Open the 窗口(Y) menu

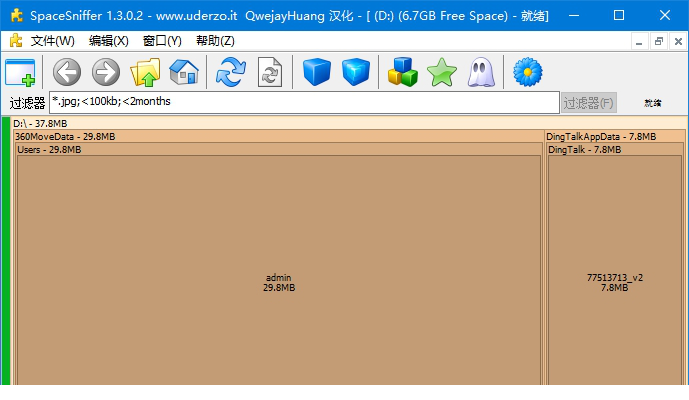point(162,41)
